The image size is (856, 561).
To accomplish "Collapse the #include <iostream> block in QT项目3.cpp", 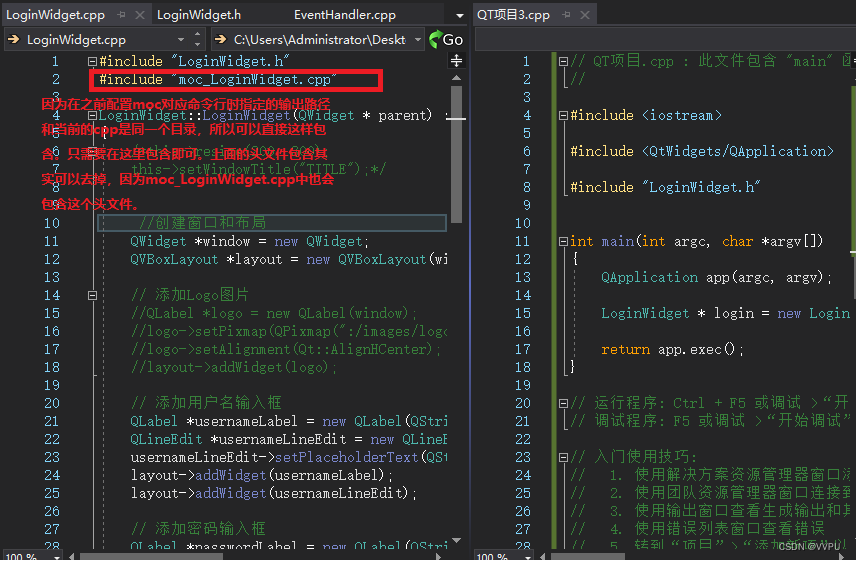I will click(563, 116).
